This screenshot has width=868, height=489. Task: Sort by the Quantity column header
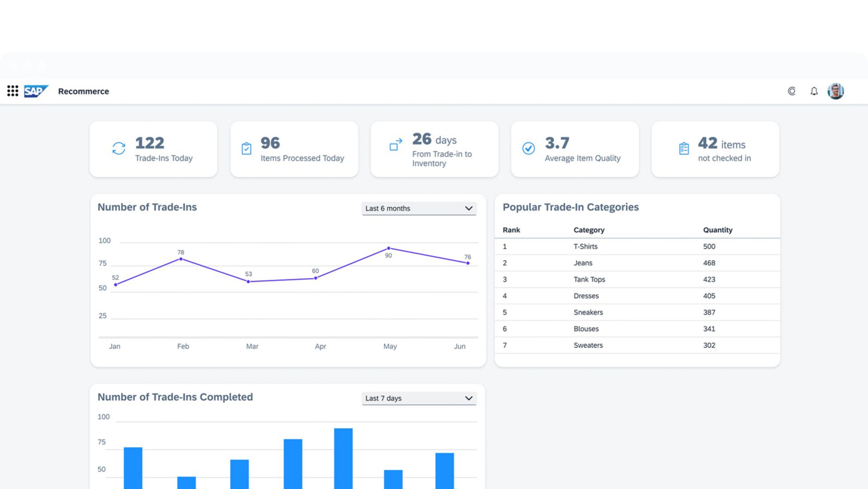pyautogui.click(x=717, y=230)
